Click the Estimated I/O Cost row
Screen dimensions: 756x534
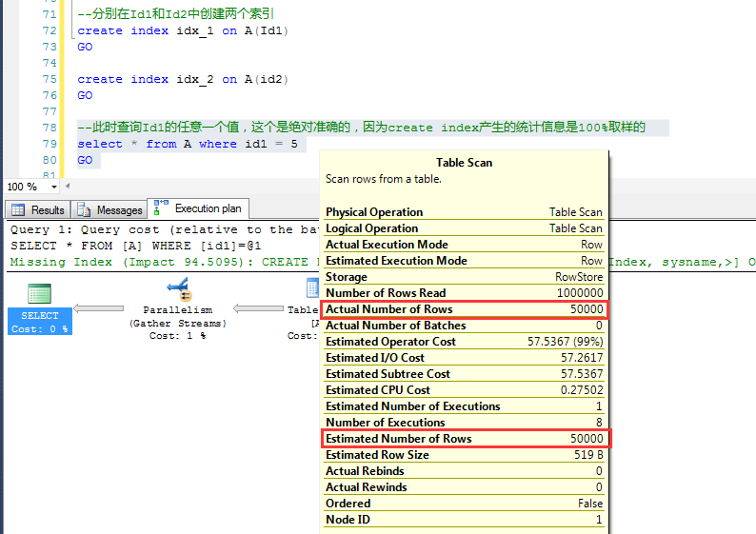click(465, 358)
